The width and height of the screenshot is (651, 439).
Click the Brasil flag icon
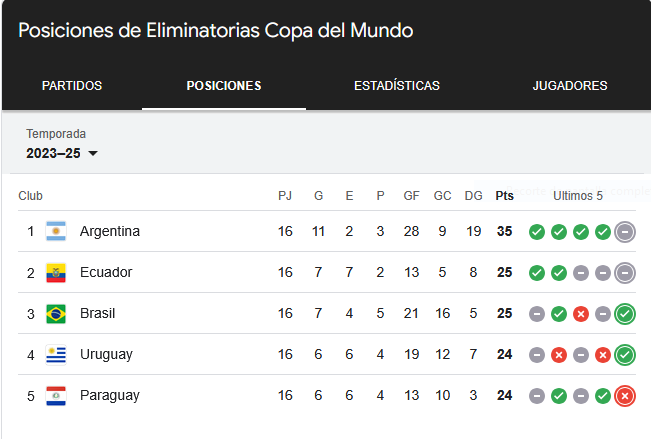tap(56, 314)
